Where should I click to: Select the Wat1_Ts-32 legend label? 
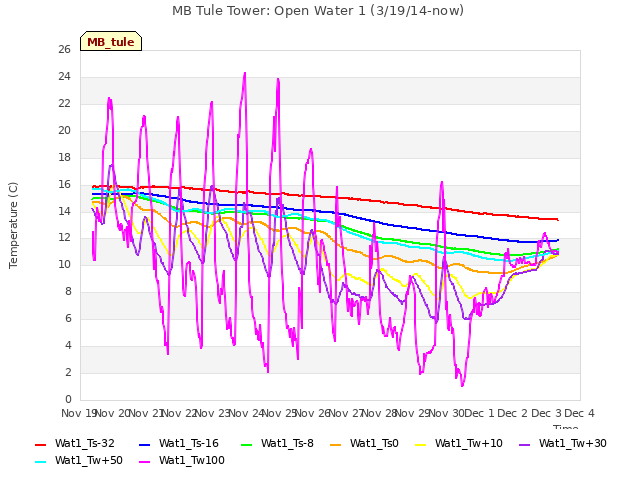tap(84, 444)
